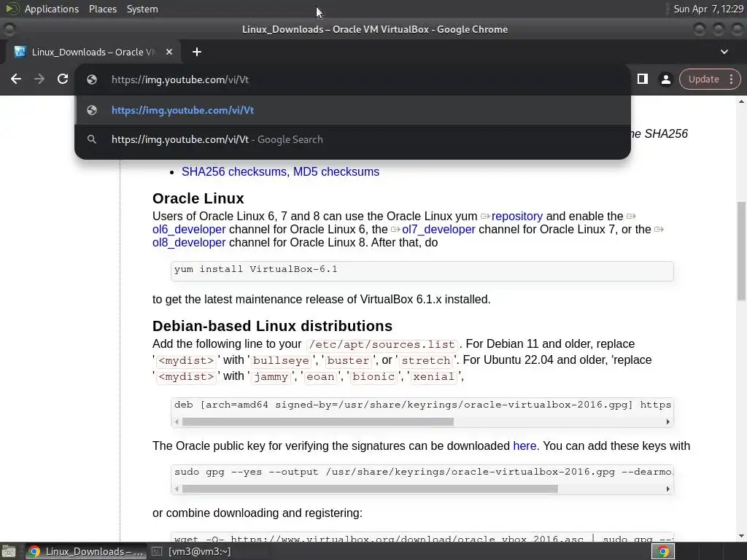Viewport: 747px width, 560px height.
Task: Open the ol8_developer channel link
Action: [x=189, y=242]
